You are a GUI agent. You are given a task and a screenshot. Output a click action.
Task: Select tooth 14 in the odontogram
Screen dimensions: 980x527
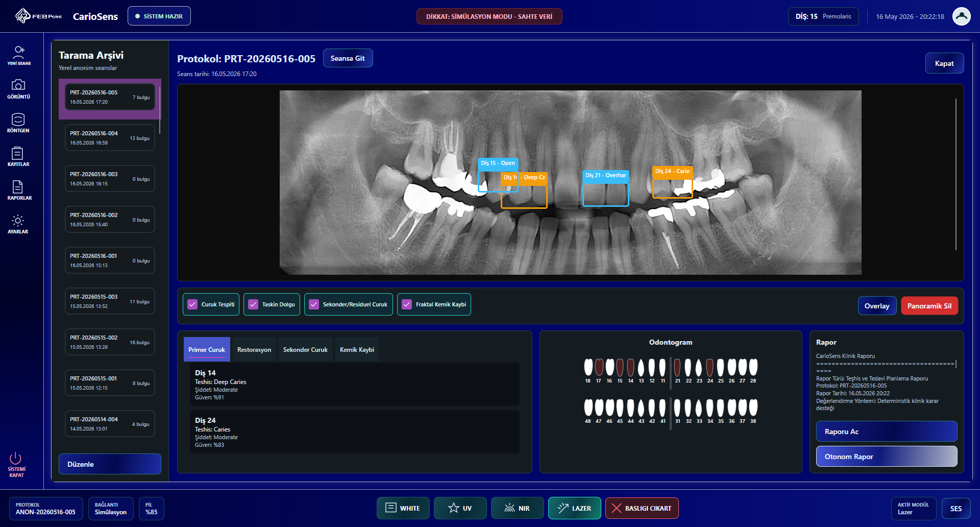631,370
